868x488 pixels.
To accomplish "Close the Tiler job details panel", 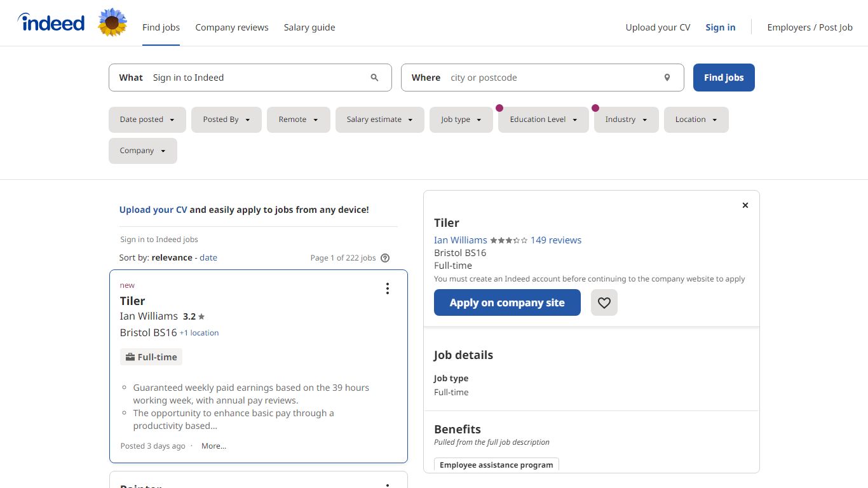I will coord(745,205).
